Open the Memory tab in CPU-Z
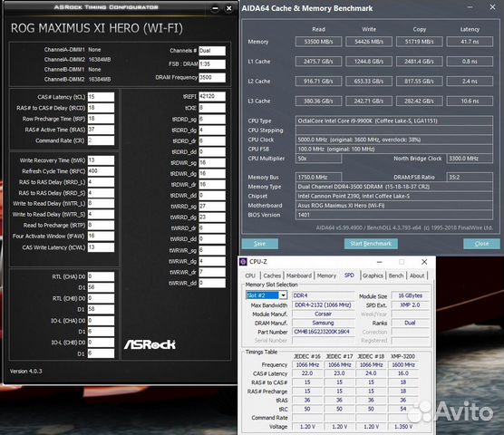The image size is (504, 435). (326, 275)
